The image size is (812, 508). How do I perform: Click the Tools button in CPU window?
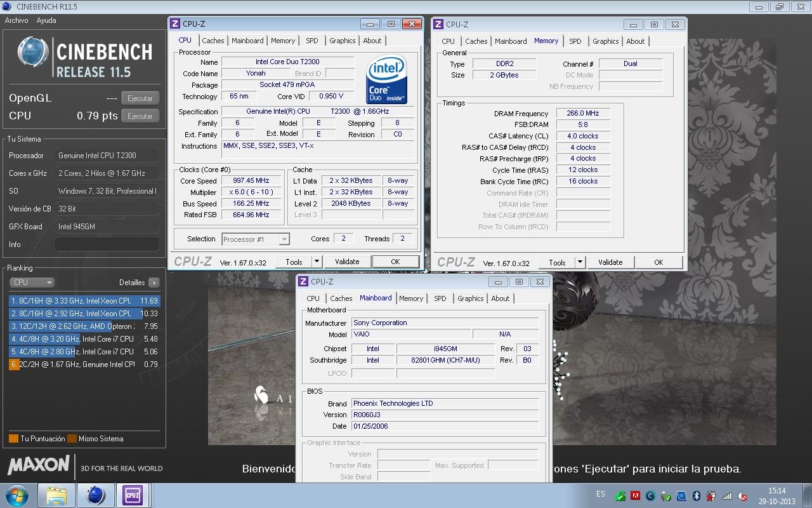click(294, 262)
